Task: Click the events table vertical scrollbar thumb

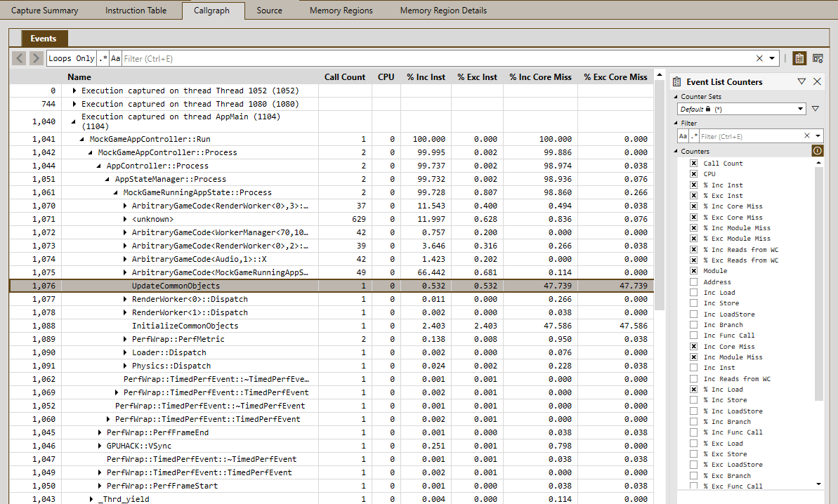Action: click(x=660, y=195)
